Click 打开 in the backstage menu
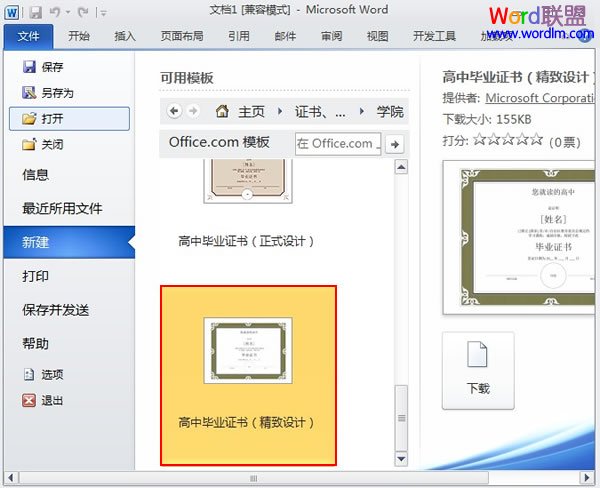Viewport: 600px width, 488px height. pos(69,119)
